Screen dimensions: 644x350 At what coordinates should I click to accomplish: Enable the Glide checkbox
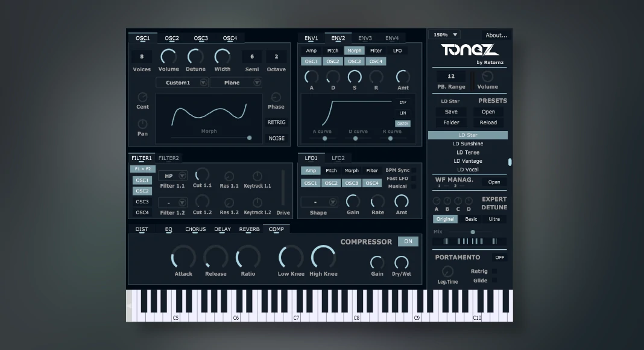click(494, 281)
